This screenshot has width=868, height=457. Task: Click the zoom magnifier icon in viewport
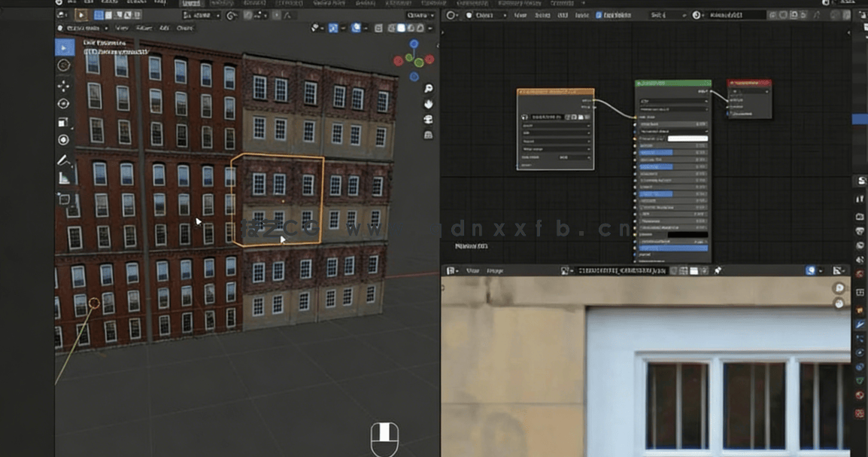pos(427,88)
